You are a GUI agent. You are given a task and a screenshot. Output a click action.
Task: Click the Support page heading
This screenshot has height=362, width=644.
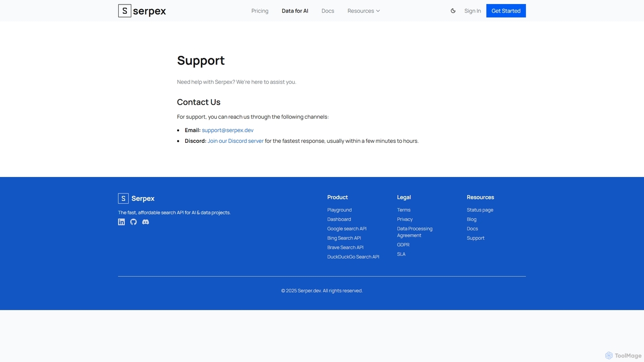click(x=201, y=60)
